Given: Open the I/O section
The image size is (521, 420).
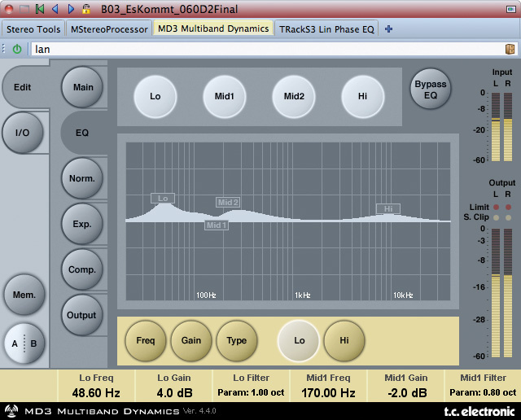Looking at the screenshot, I should tap(22, 133).
